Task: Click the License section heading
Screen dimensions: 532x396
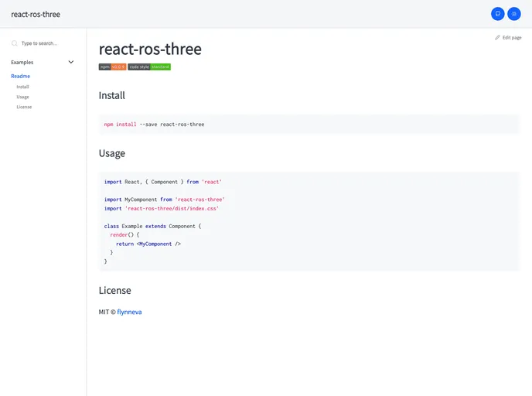Action: coord(114,291)
